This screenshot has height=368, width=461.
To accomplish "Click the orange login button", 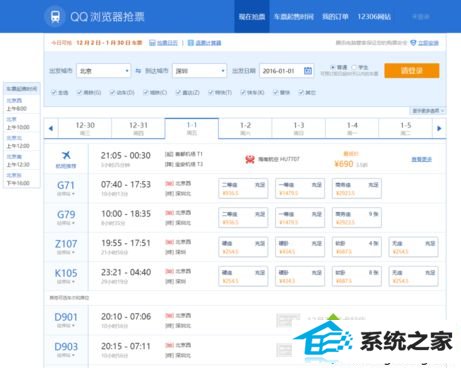I will [412, 71].
